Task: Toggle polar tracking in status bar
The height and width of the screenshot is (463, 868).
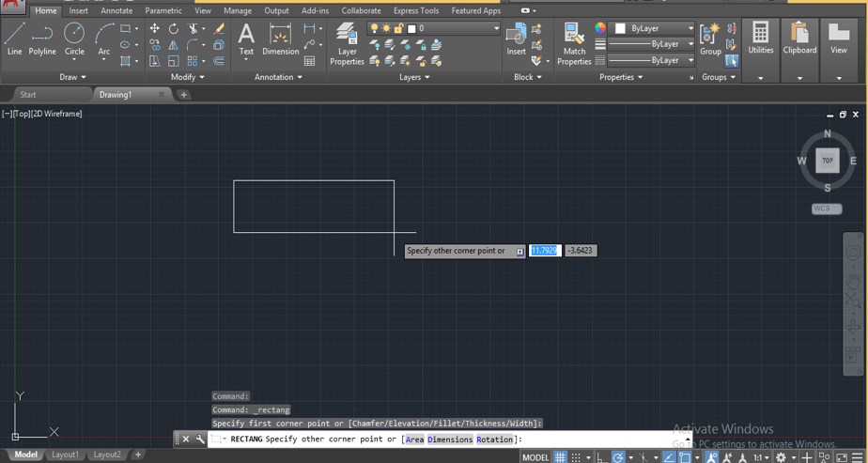Action: [618, 457]
